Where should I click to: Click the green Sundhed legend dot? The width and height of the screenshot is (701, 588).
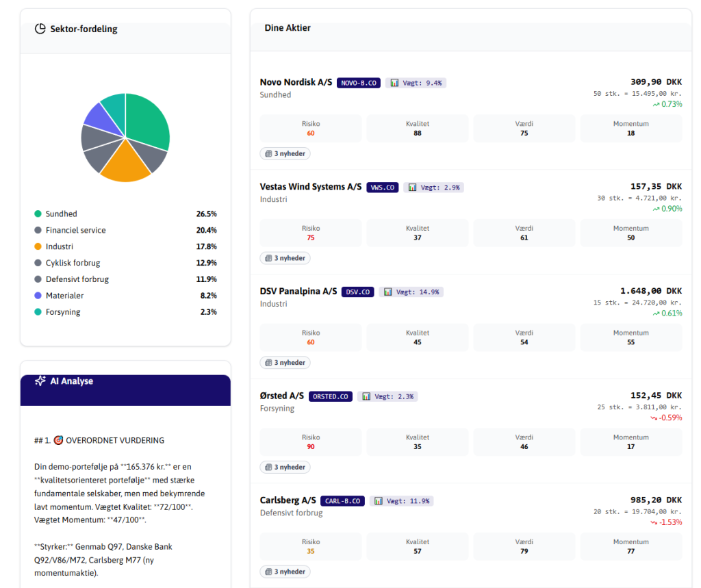(x=38, y=214)
